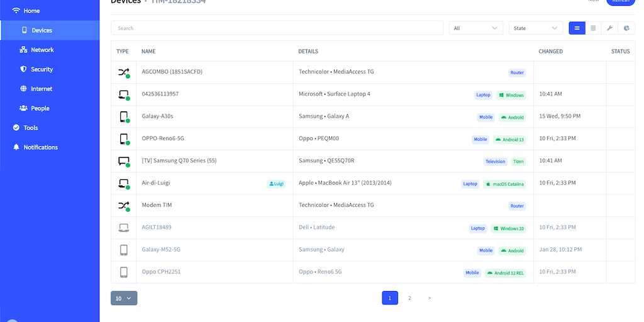
Task: Open the Galaxy-M52-5G device
Action: point(161,249)
